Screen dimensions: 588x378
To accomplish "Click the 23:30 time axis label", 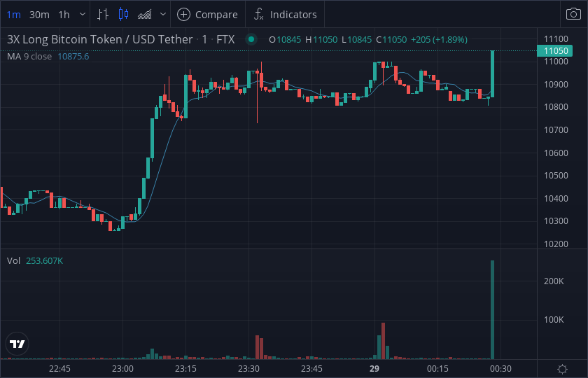I will coord(248,369).
